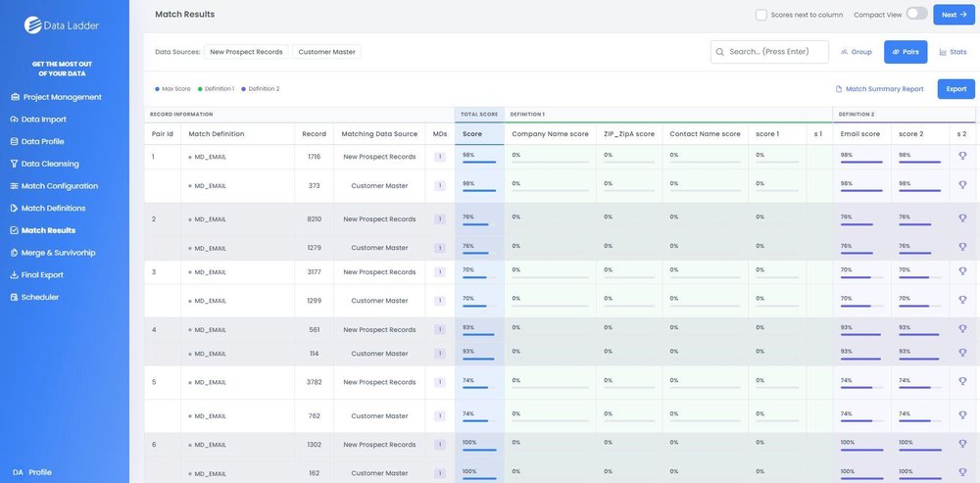Open Merge & Survivorship page
The image size is (980, 483).
coord(53,253)
